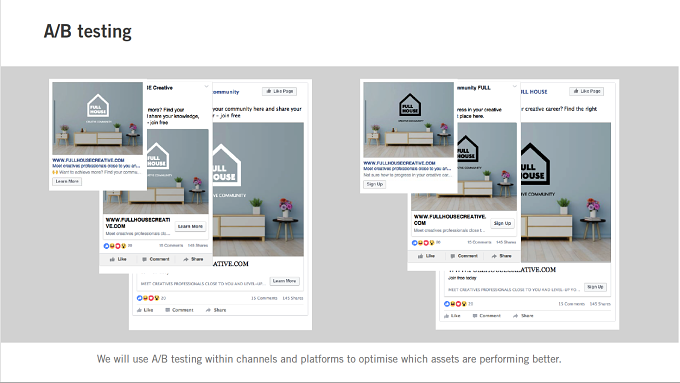Click Like Page button on large black-logo ad
The height and width of the screenshot is (383, 680).
coord(586,91)
